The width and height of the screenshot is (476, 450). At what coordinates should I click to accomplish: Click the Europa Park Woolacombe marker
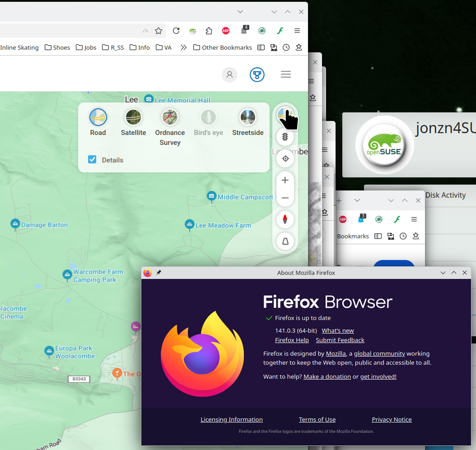(x=49, y=351)
